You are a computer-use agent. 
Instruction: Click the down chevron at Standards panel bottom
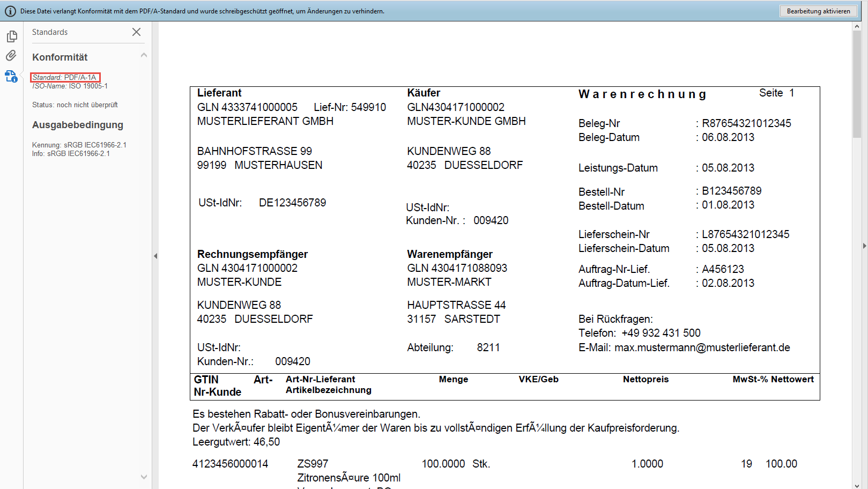[x=144, y=477]
